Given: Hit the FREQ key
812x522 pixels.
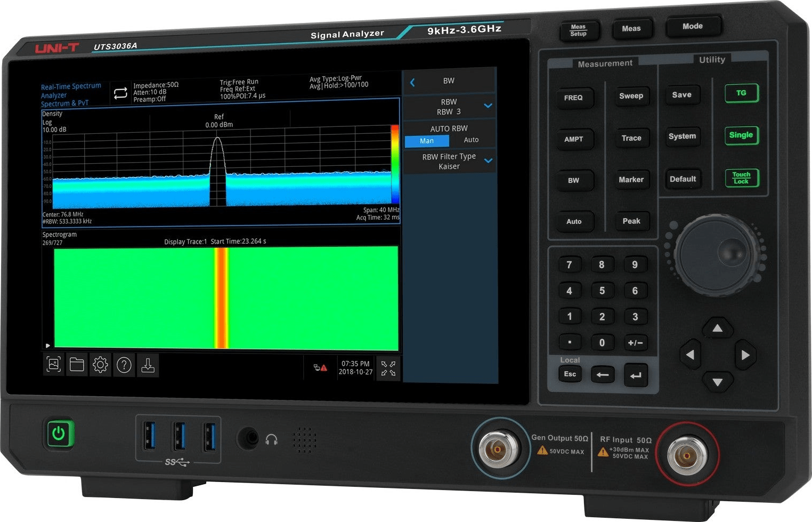Looking at the screenshot, I should (573, 98).
